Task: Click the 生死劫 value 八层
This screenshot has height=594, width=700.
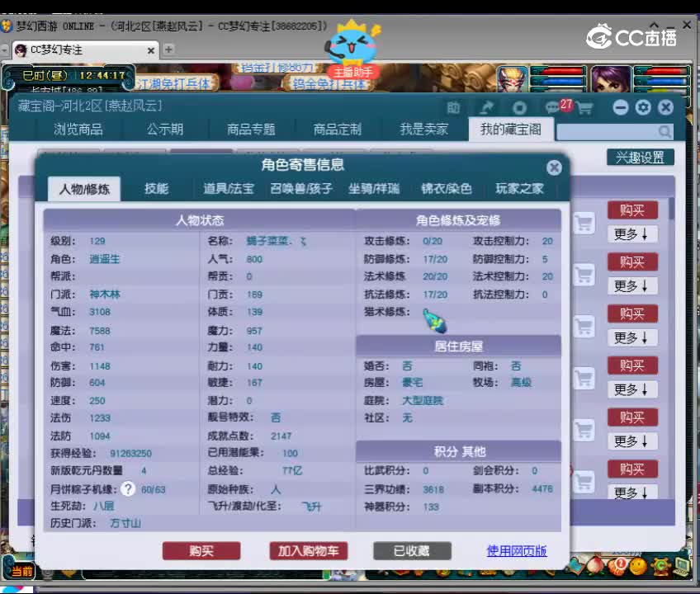Action: 103,507
